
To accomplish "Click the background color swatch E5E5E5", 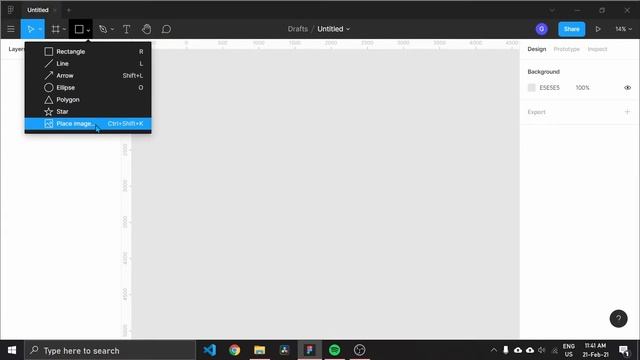I will (531, 88).
